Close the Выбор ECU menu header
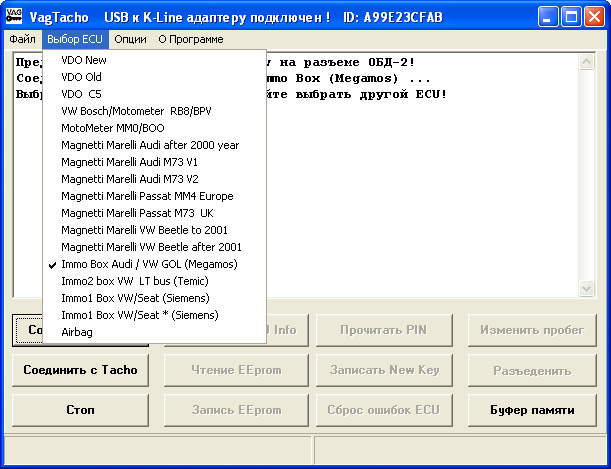The height and width of the screenshot is (469, 611). coord(75,39)
